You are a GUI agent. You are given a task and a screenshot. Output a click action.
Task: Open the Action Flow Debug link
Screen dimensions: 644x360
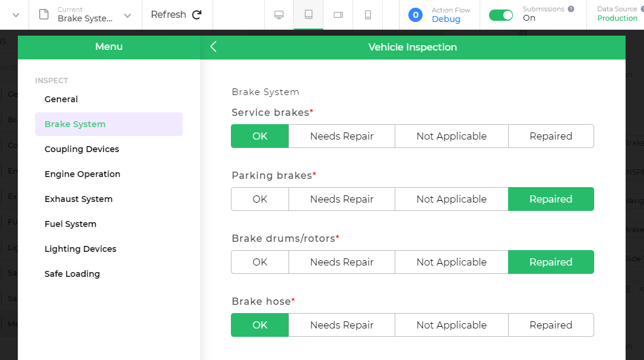[446, 19]
